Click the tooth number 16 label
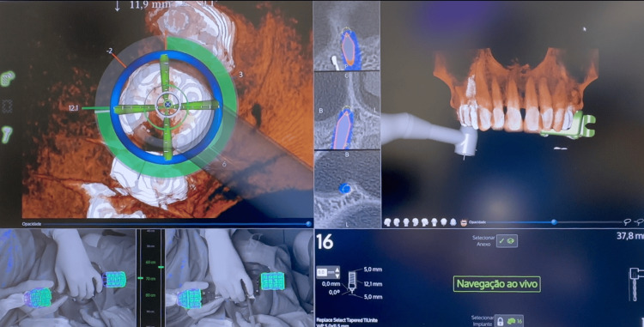Viewport: 644px width, 327px height. coord(325,242)
